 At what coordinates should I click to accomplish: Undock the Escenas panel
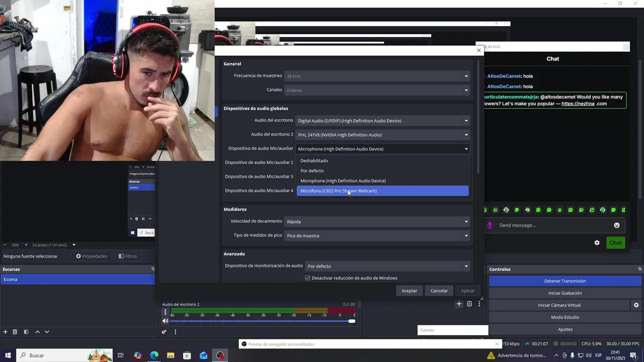pyautogui.click(x=153, y=269)
